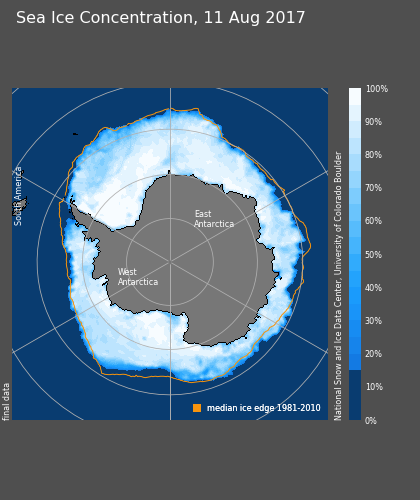This screenshot has height=500, width=420.
Task: Select the East Antarctica map label
Action: (x=214, y=219)
